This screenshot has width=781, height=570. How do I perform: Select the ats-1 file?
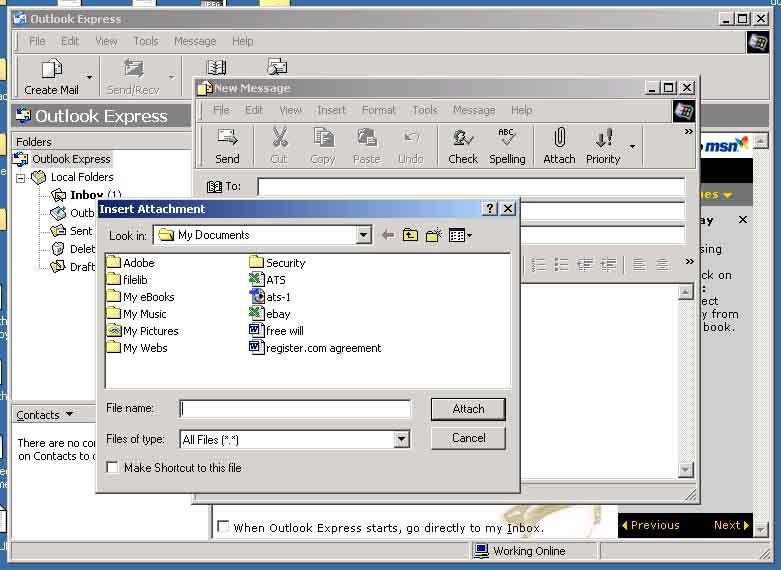coord(269,296)
